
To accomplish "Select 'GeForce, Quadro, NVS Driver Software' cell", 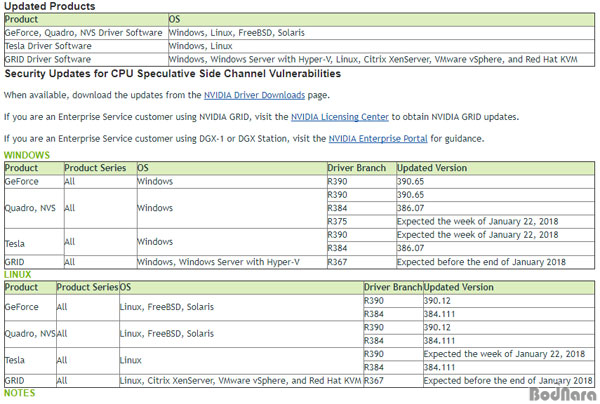I will click(x=86, y=33).
